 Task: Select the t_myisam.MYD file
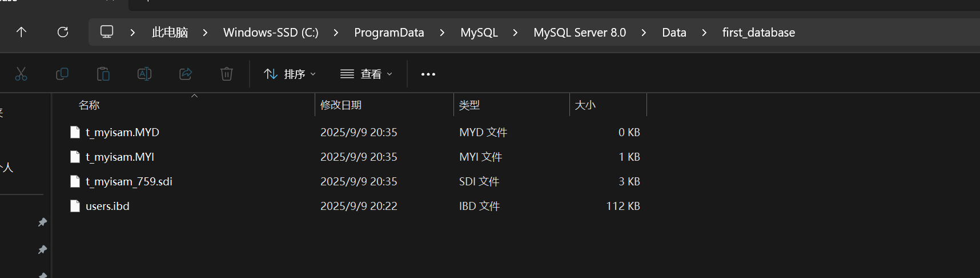[x=122, y=132]
